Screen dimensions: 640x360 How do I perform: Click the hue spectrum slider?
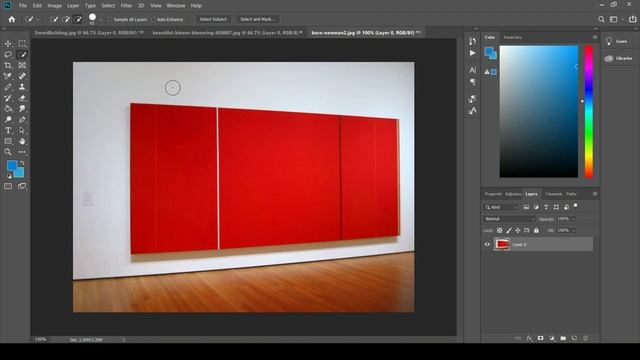tap(589, 111)
